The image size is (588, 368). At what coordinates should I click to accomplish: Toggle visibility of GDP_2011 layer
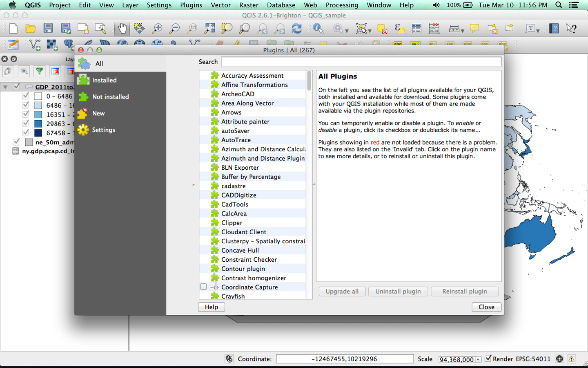[16, 87]
